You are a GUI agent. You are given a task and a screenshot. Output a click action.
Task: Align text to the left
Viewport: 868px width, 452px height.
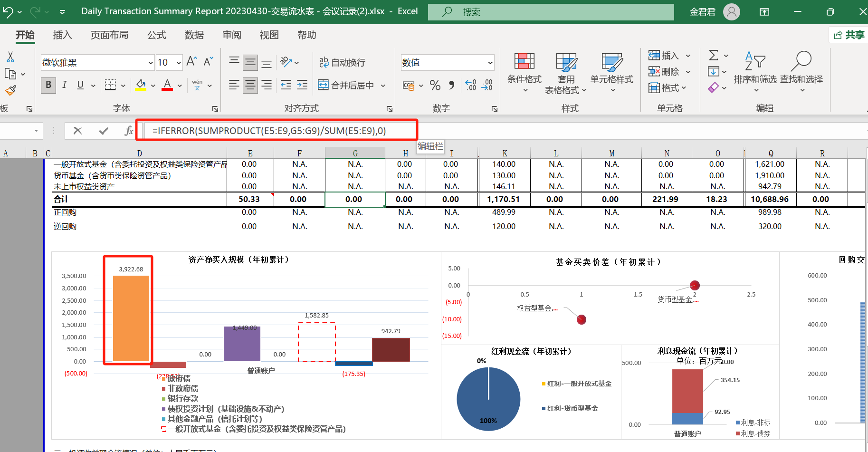coord(234,85)
